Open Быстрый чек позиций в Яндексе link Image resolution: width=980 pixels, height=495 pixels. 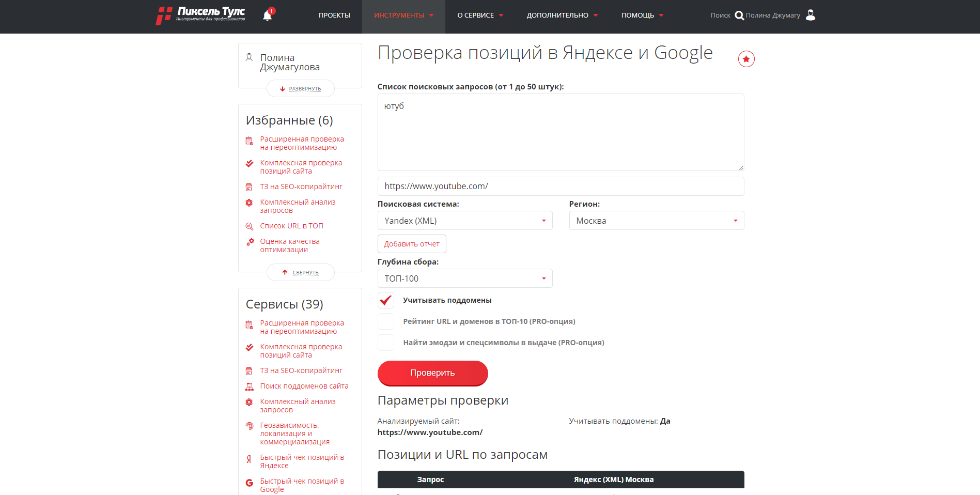(x=302, y=461)
